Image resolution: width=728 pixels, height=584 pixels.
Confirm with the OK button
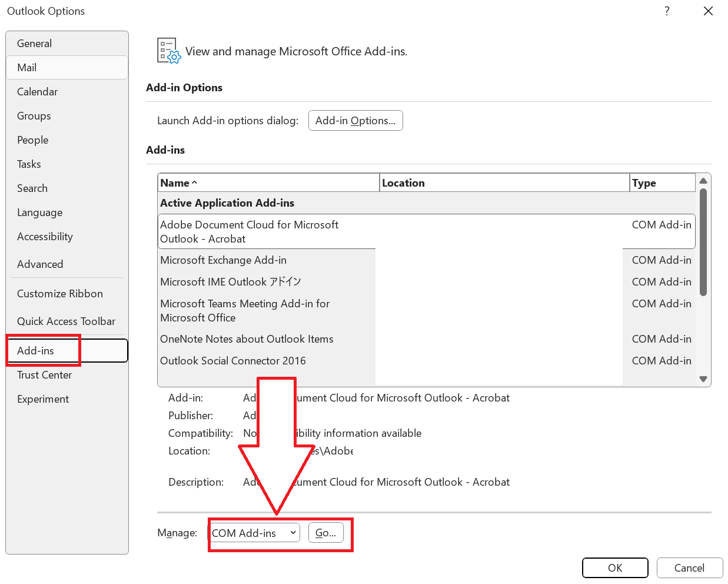615,568
